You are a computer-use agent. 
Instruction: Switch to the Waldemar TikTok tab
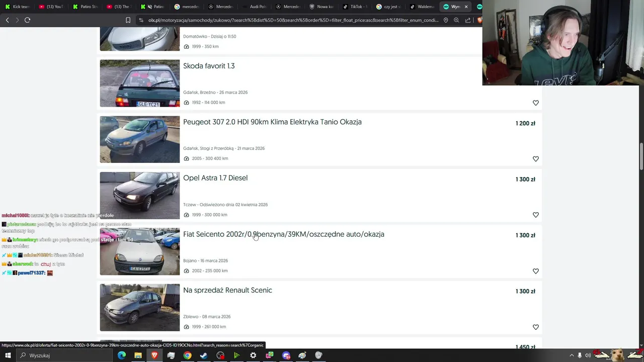[x=423, y=7]
